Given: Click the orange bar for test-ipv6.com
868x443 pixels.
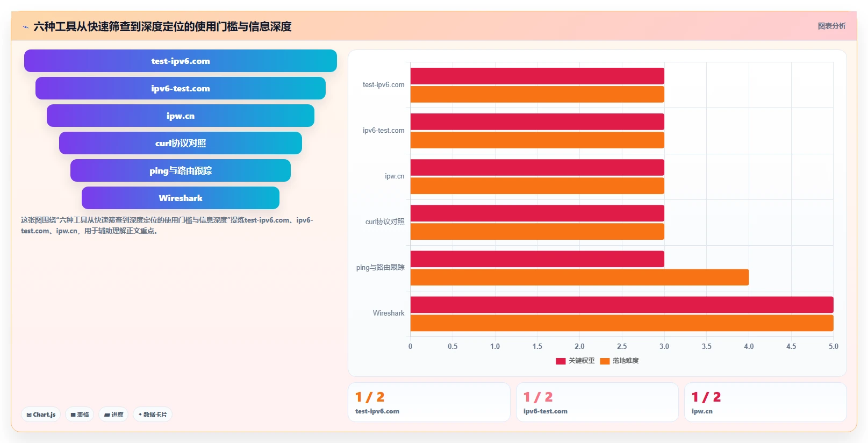Looking at the screenshot, I should pyautogui.click(x=537, y=94).
